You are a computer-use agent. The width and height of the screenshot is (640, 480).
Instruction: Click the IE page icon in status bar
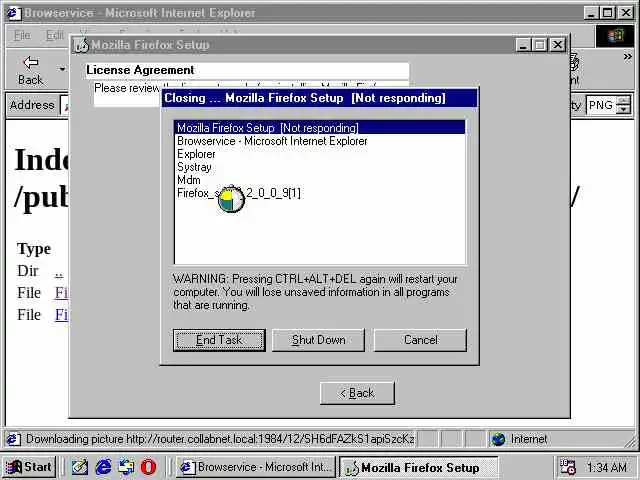point(13,439)
